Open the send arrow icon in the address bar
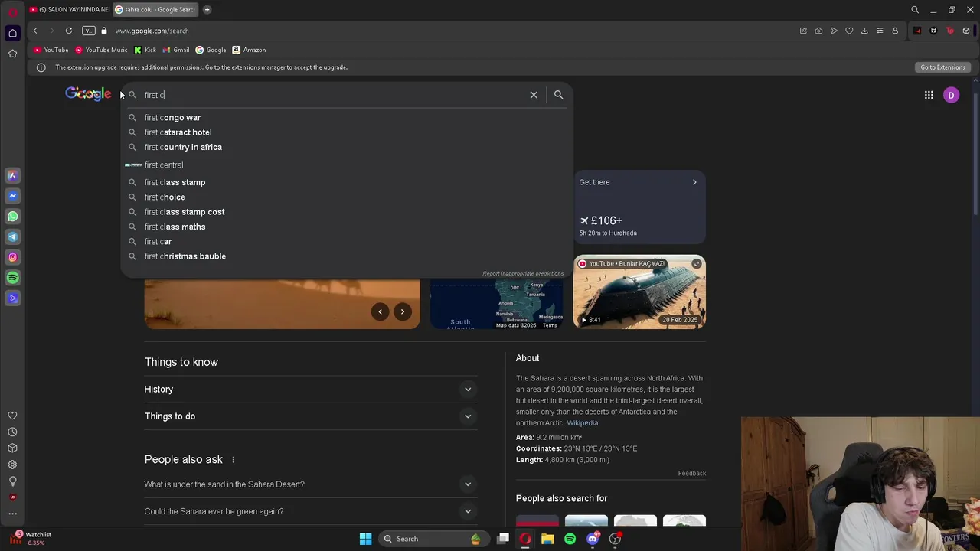The width and height of the screenshot is (980, 551). coord(834,31)
